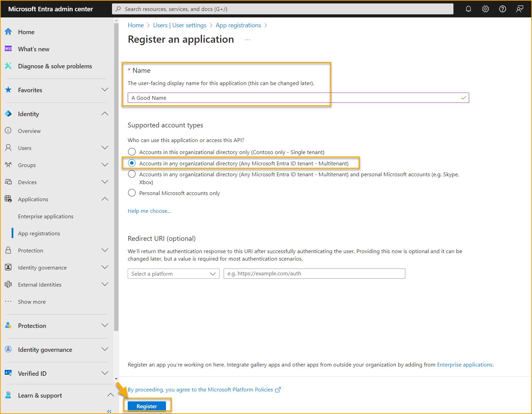Screen dimensions: 532x414
Task: Open the Select a platform dropdown
Action: pyautogui.click(x=173, y=274)
